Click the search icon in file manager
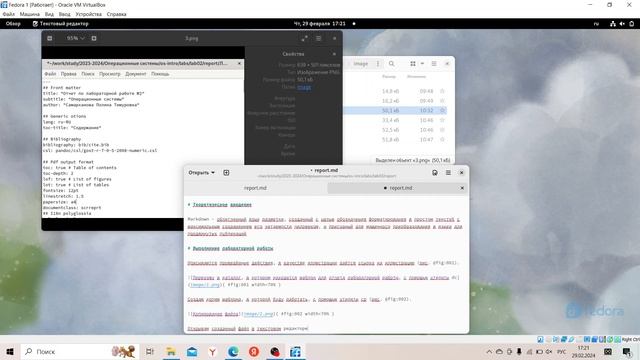The image size is (640, 360). tap(391, 64)
